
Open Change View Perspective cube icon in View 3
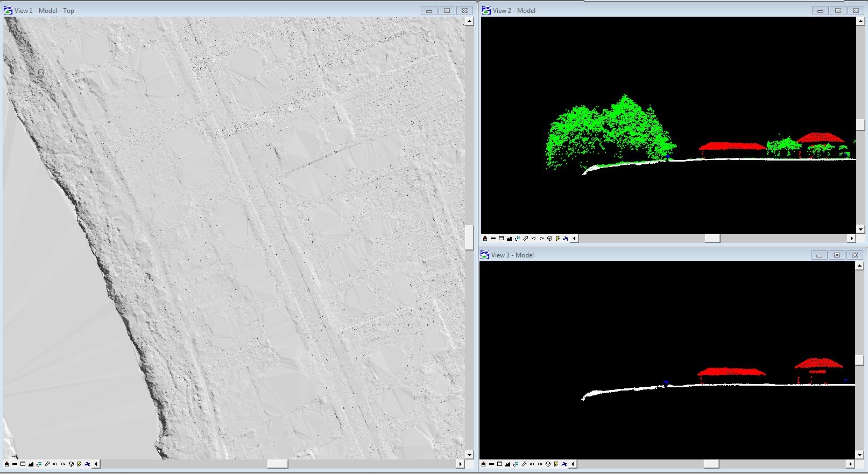click(x=548, y=464)
